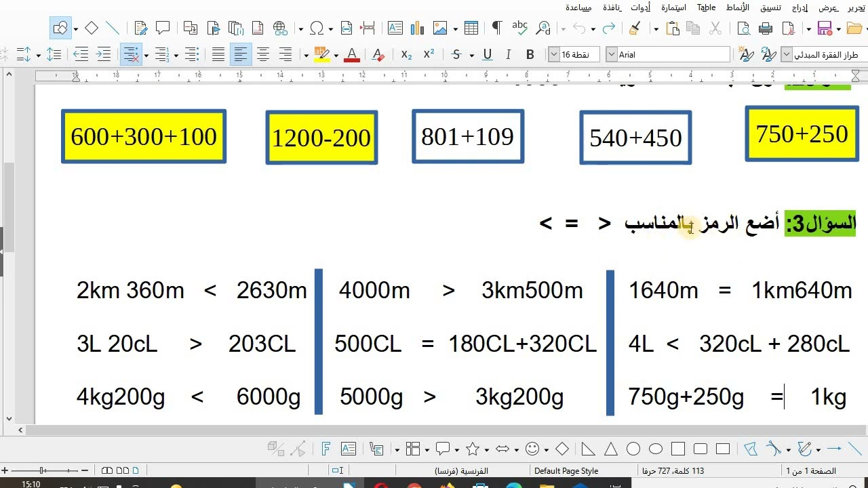
Task: Toggle Subscript x₂ button
Action: [406, 55]
